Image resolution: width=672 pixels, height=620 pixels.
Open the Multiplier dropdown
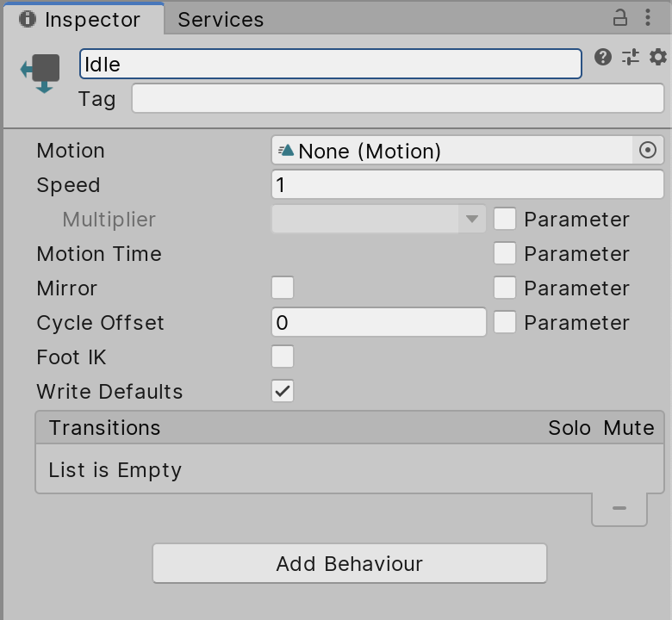pyautogui.click(x=379, y=219)
